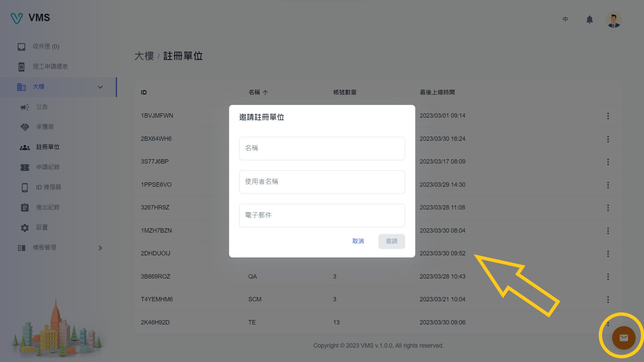The image size is (644, 362).
Task: Open the row menu for 1BVJMFWN
Action: point(608,116)
